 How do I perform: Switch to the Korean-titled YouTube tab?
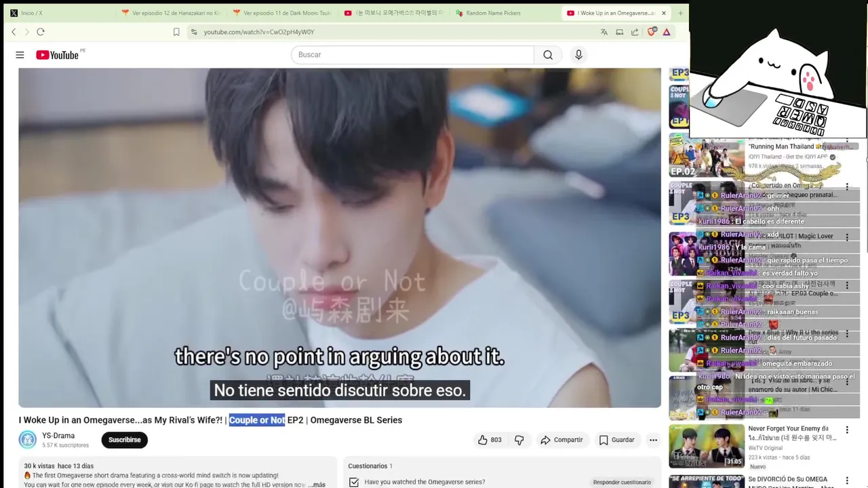pos(392,13)
